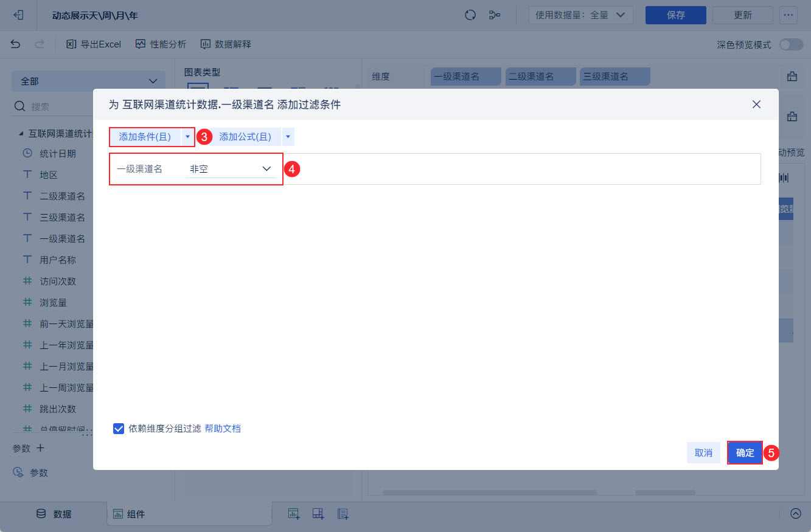Viewport: 811px width, 532px height.
Task: Click the 二级渠道名 dimension pill
Action: [540, 77]
